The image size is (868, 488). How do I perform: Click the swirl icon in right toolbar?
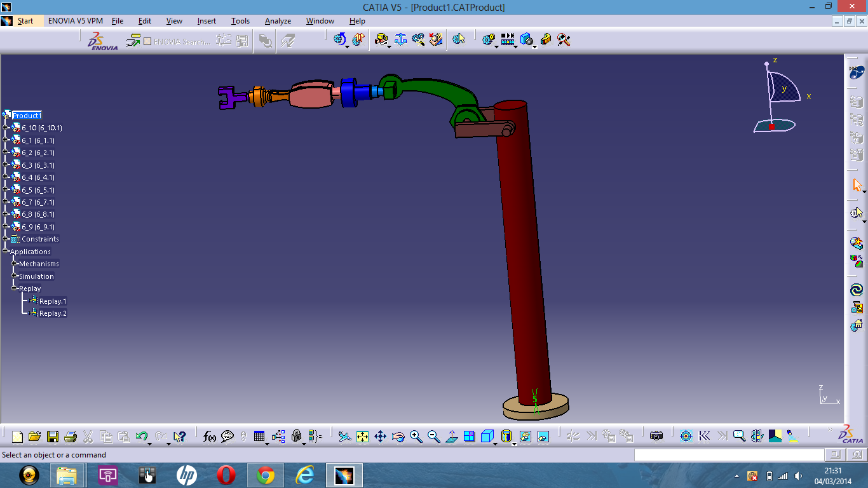pos(857,290)
